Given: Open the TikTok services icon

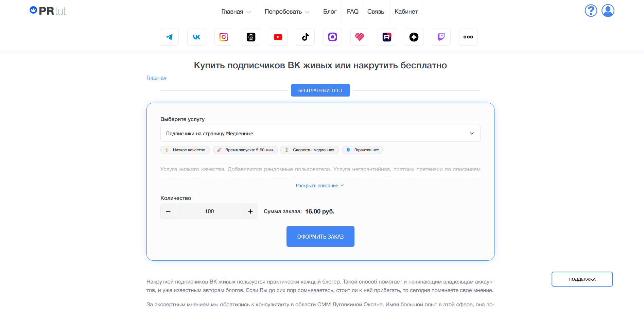Looking at the screenshot, I should click(x=305, y=37).
